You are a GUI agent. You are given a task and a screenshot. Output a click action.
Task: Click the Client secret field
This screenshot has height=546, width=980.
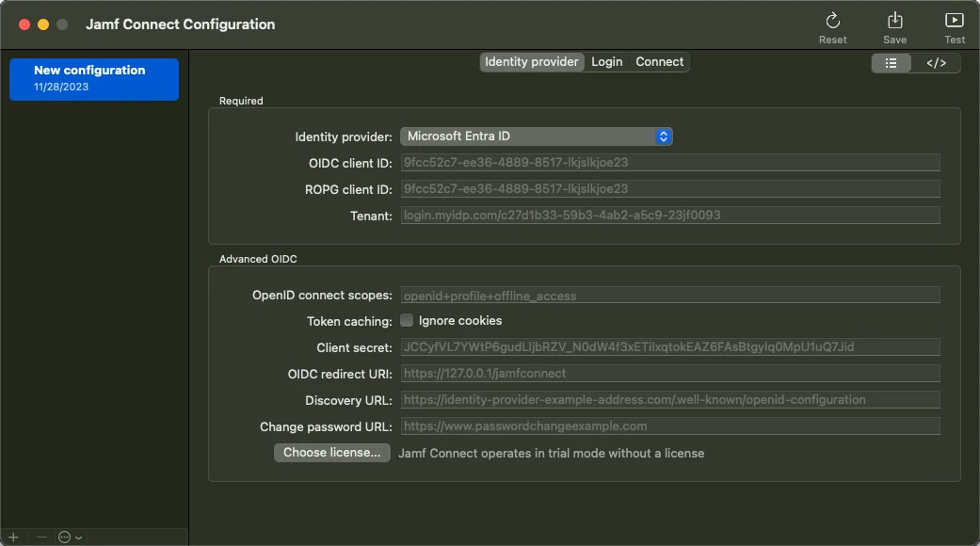[670, 346]
